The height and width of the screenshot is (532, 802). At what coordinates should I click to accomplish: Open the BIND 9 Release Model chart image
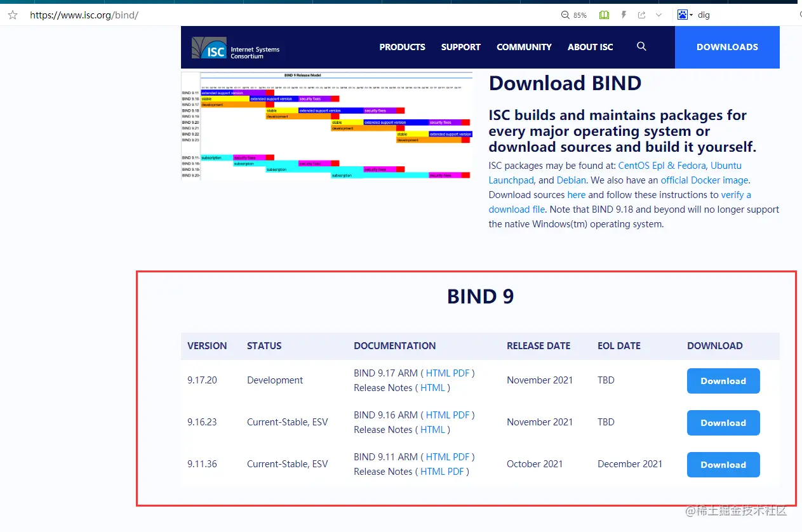(327, 126)
